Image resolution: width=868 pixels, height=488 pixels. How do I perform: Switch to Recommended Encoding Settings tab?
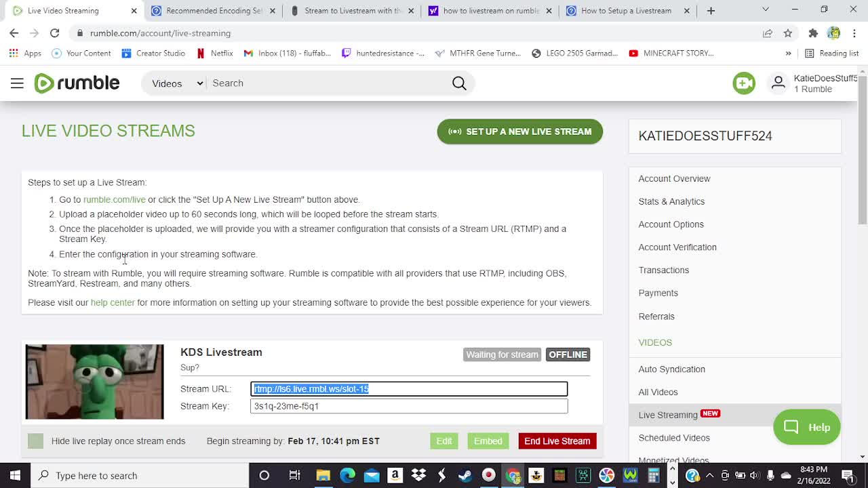click(x=214, y=11)
